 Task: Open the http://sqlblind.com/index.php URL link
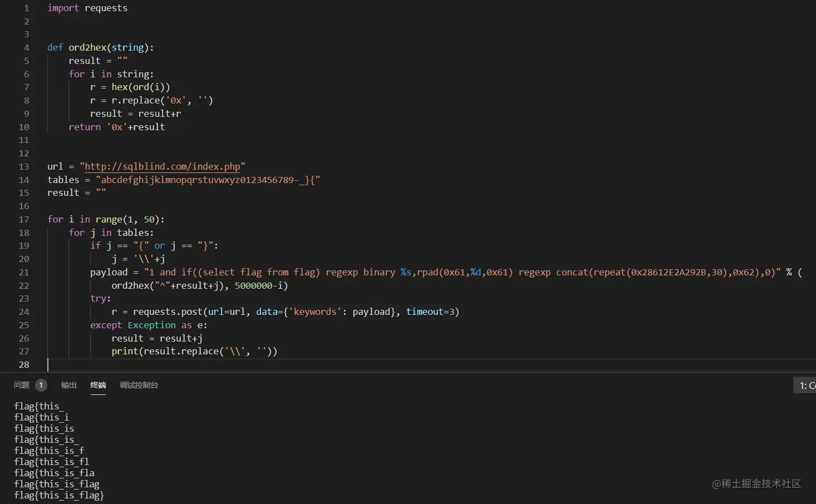click(163, 166)
